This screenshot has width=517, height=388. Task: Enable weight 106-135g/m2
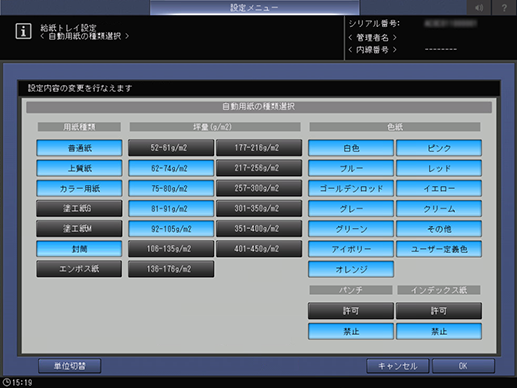point(171,249)
